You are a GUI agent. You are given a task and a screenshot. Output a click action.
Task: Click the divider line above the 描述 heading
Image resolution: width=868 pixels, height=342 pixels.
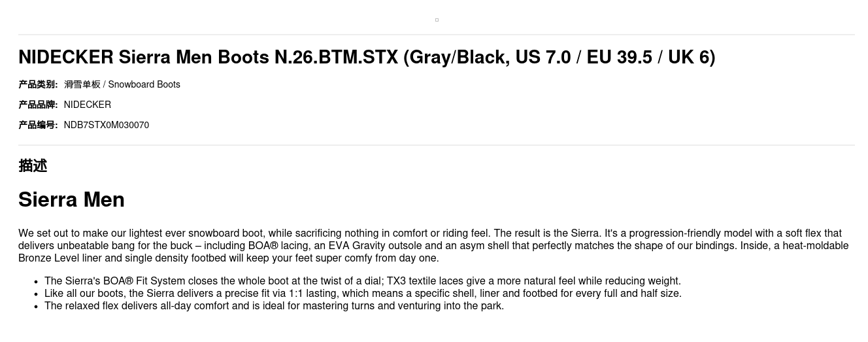[437, 145]
